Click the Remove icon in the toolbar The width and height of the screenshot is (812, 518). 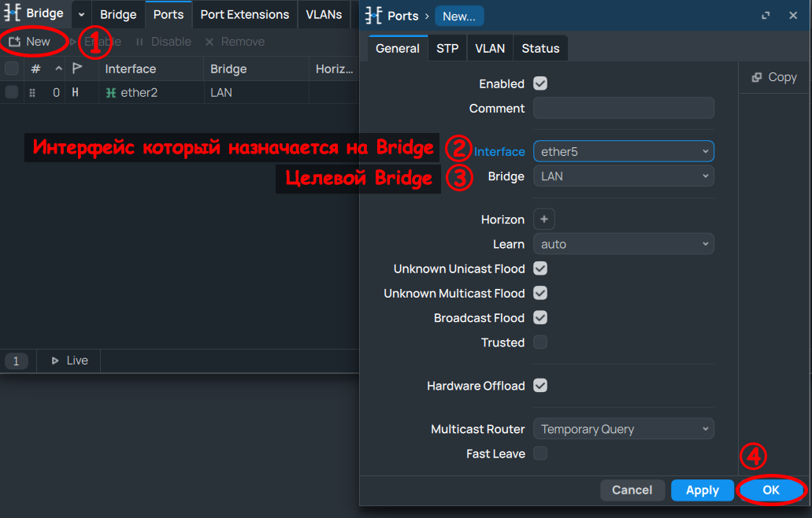point(209,41)
